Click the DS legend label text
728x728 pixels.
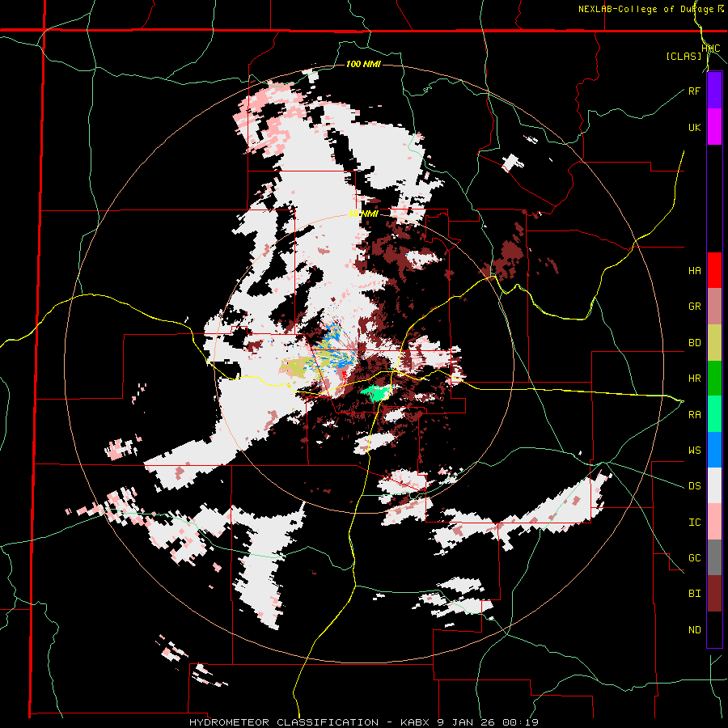695,486
